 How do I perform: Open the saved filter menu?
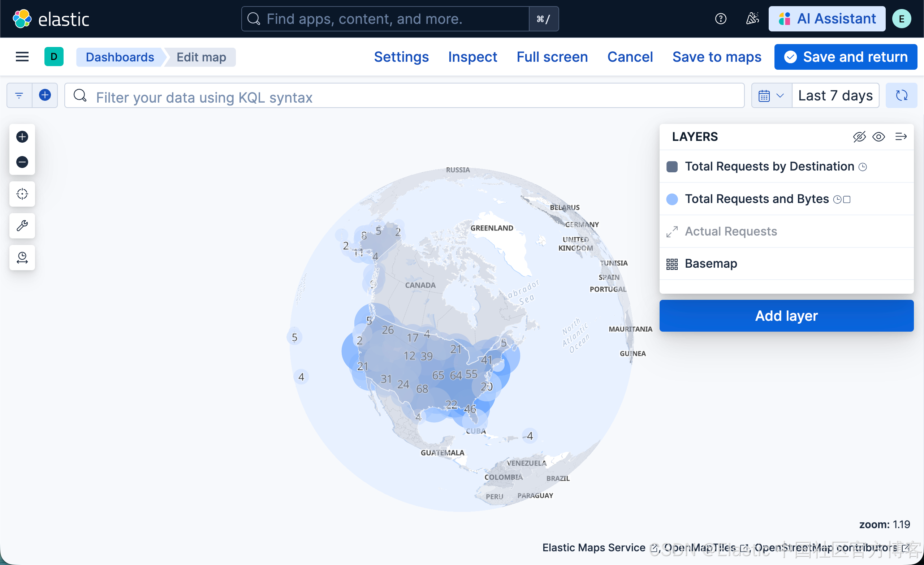click(19, 96)
